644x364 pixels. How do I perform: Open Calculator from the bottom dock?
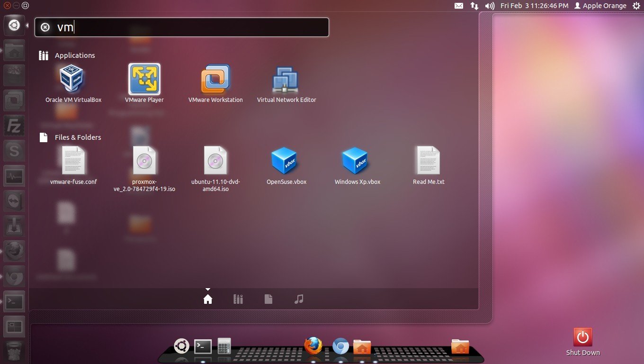(x=224, y=346)
